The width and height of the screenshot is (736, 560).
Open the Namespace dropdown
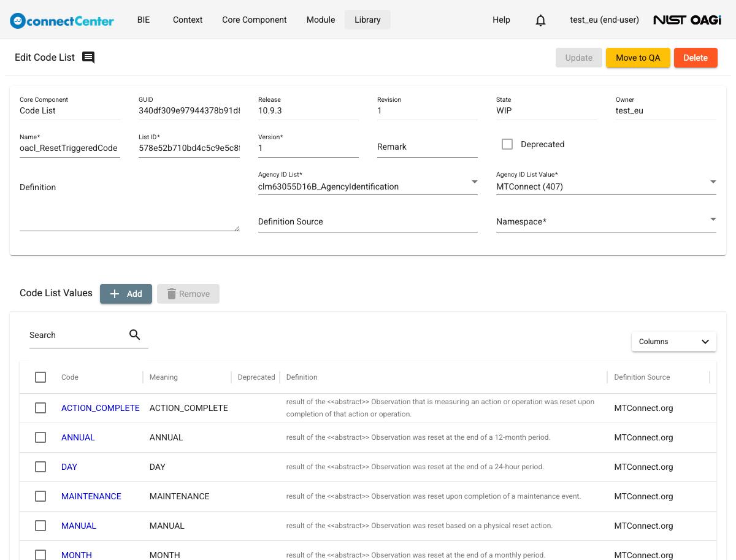[606, 221]
